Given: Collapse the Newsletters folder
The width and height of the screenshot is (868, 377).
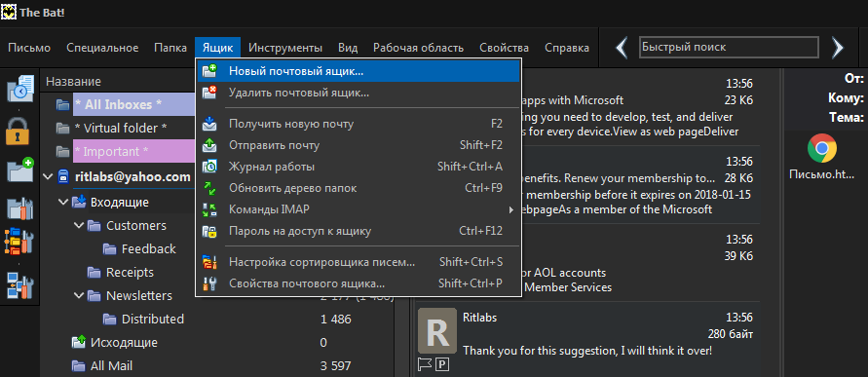Looking at the screenshot, I should coord(78,295).
